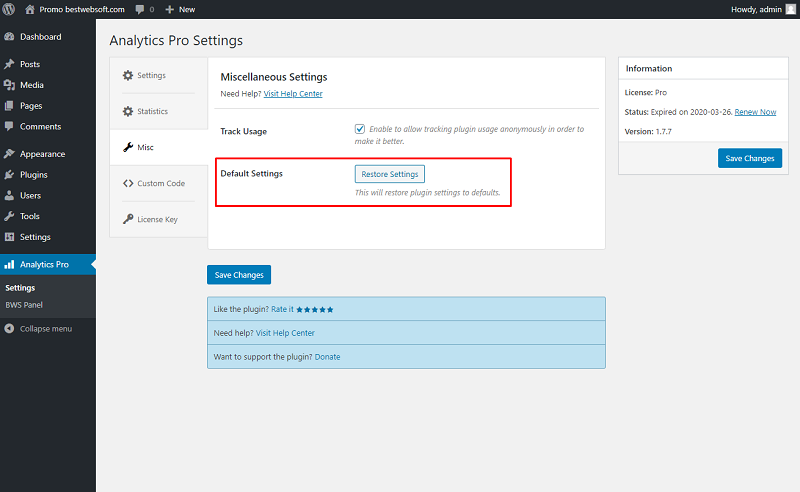Screen dimensions: 800x492
Task: Collapse the admin sidebar menu
Action: tap(38, 329)
